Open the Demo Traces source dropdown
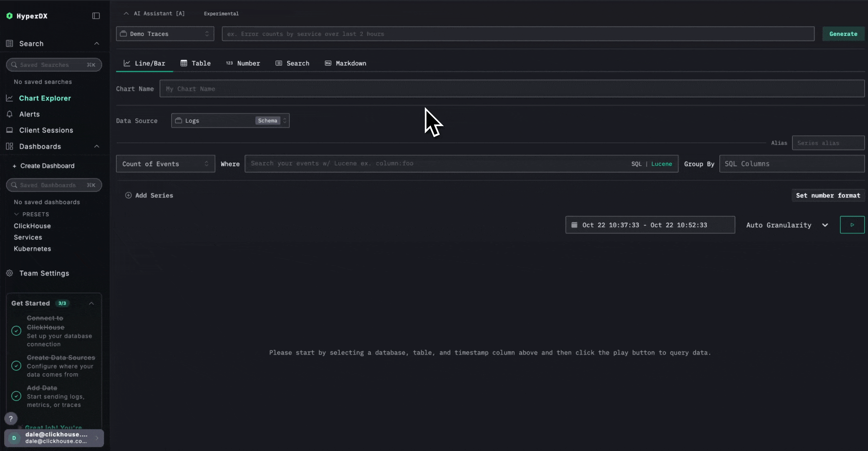868x451 pixels. click(165, 34)
